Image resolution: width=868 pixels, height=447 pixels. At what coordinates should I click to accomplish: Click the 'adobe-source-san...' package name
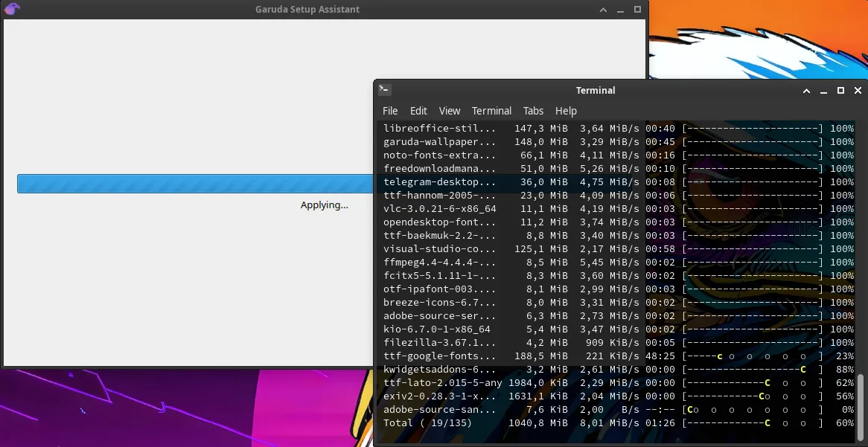pos(440,409)
